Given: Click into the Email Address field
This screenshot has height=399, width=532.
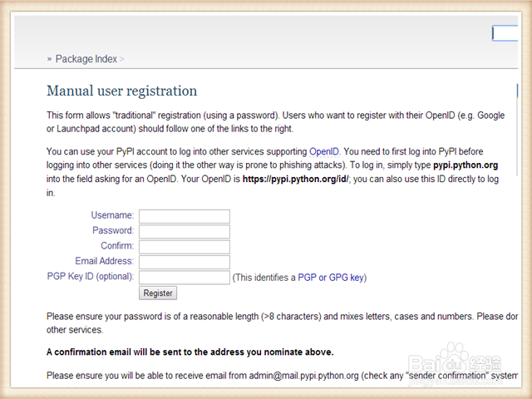Looking at the screenshot, I should pos(185,263).
